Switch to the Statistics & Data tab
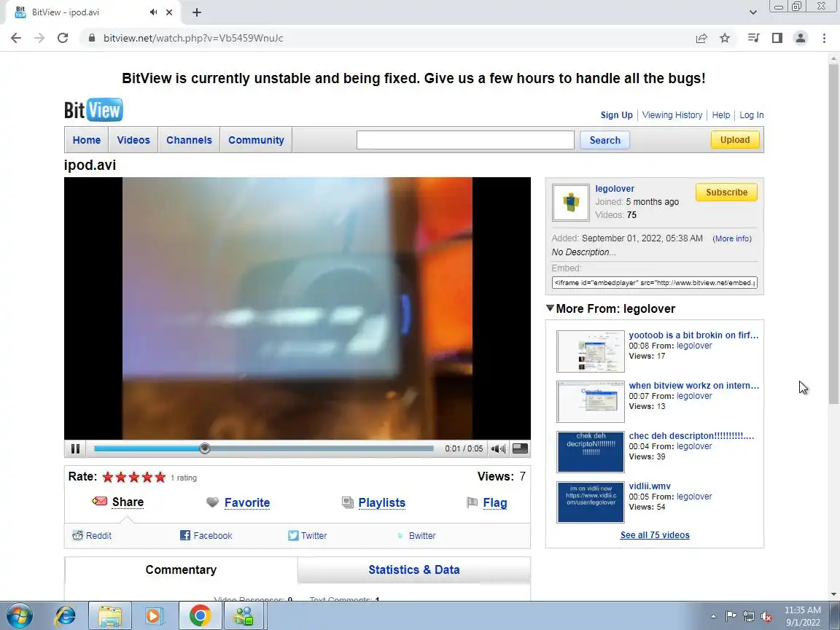This screenshot has height=630, width=840. [x=414, y=569]
